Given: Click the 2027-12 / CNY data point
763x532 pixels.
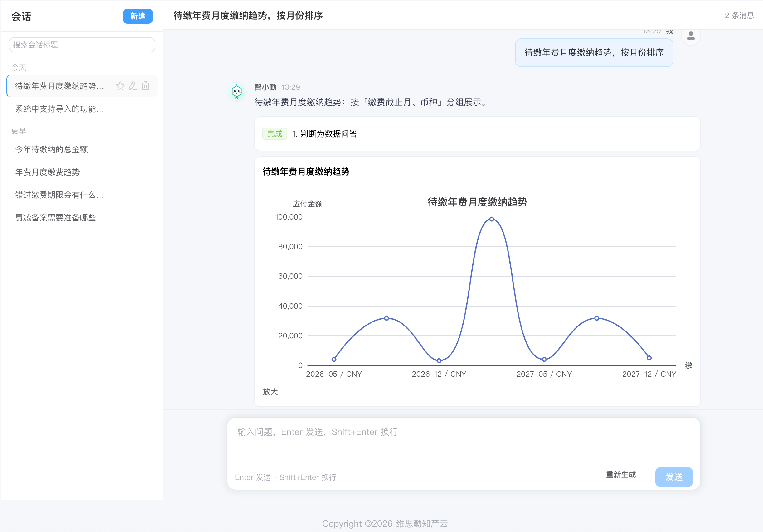Looking at the screenshot, I should pos(649,358).
